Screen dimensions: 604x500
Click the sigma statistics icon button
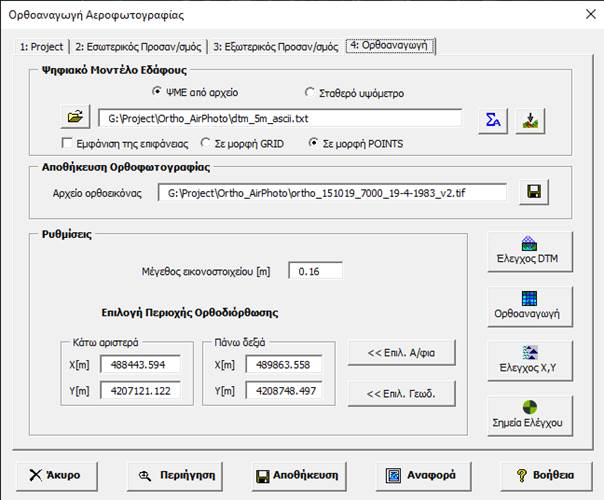(492, 120)
